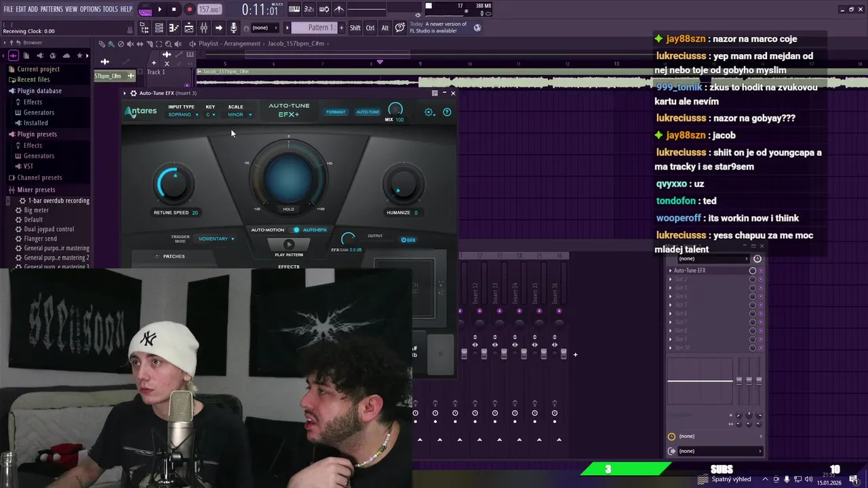Viewport: 868px width, 488px height.
Task: Open the KEY C dropdown
Action: point(211,115)
